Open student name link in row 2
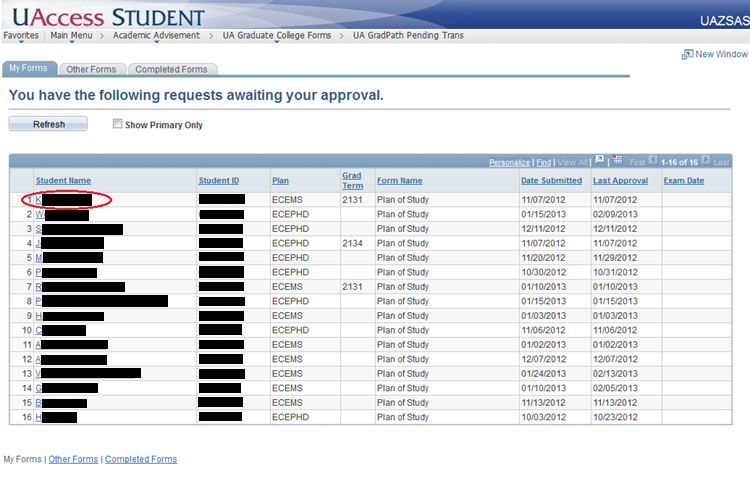This screenshot has width=750, height=504. click(x=62, y=215)
